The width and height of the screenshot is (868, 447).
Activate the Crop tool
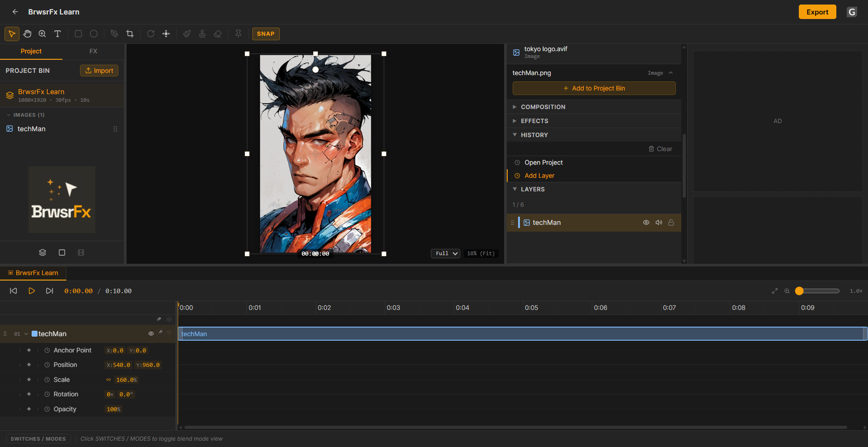tap(130, 34)
